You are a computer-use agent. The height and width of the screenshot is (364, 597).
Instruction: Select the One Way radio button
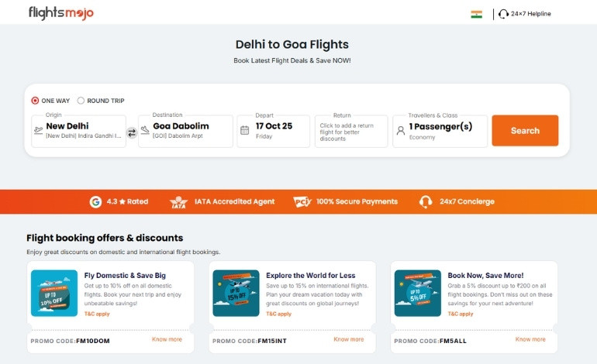pos(35,101)
